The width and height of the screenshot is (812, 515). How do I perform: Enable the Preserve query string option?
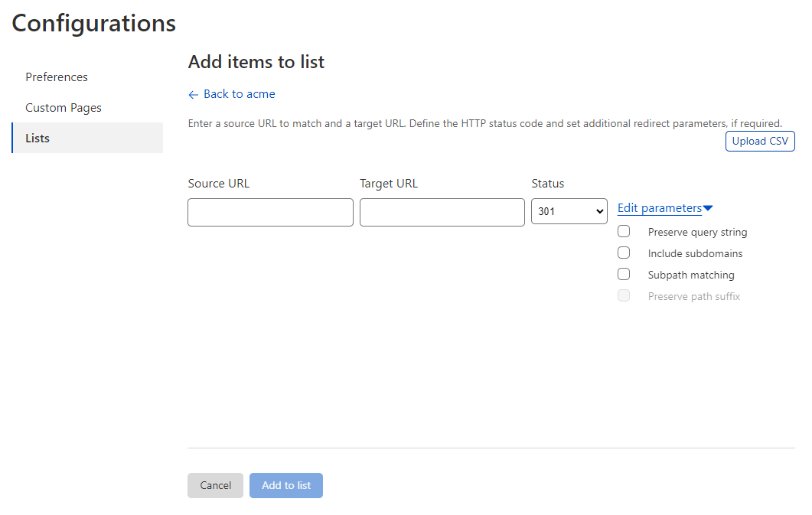pyautogui.click(x=624, y=230)
